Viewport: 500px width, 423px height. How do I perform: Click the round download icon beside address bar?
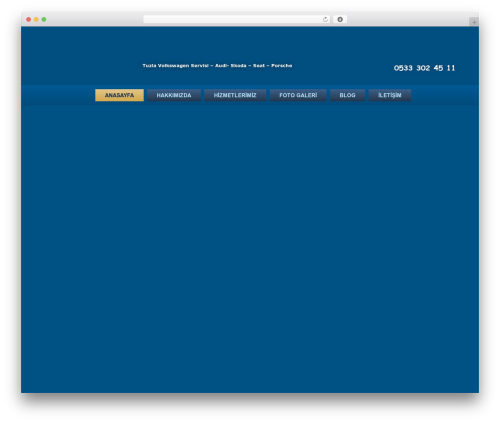pyautogui.click(x=340, y=19)
